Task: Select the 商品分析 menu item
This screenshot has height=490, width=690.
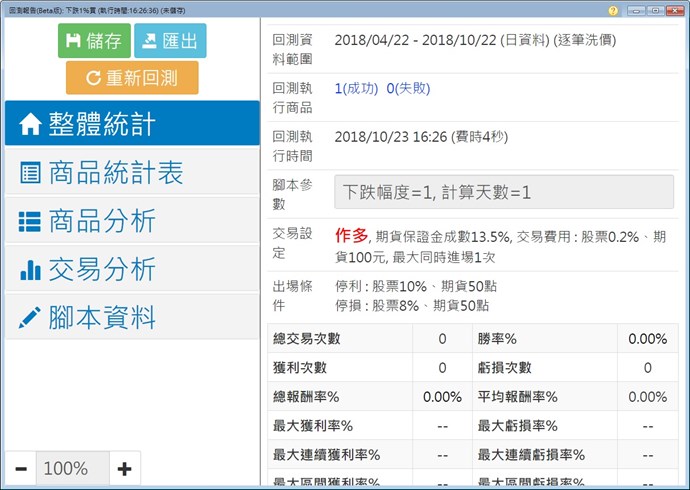Action: tap(132, 220)
